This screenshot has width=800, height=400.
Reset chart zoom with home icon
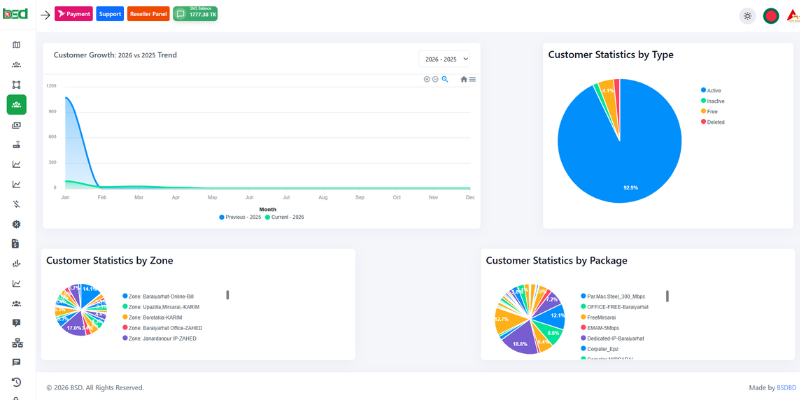(x=464, y=79)
